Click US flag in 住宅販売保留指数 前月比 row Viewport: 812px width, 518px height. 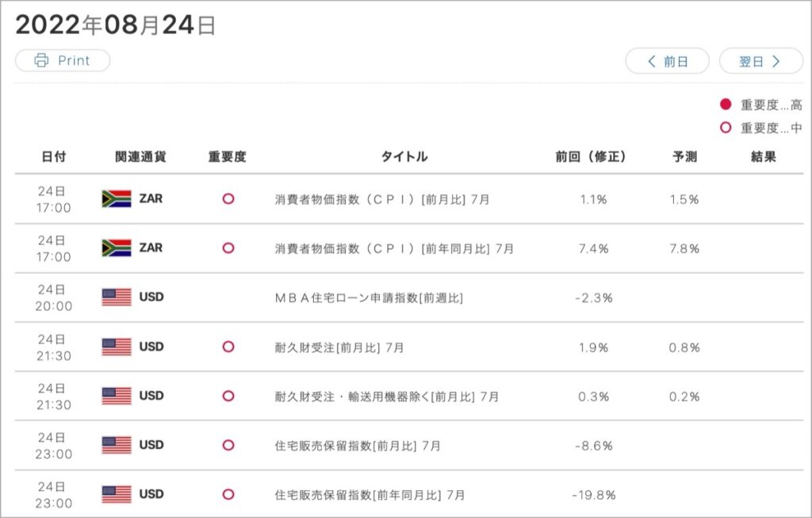pyautogui.click(x=117, y=445)
